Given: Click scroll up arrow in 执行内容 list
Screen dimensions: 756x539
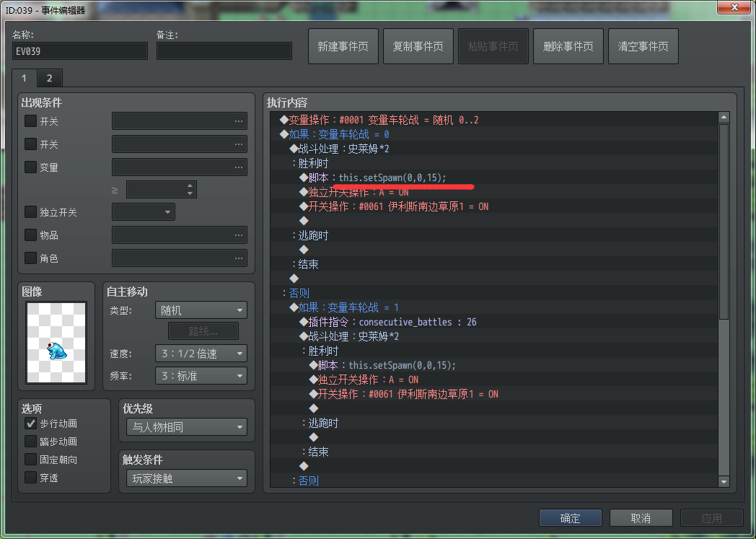Looking at the screenshot, I should [x=724, y=117].
